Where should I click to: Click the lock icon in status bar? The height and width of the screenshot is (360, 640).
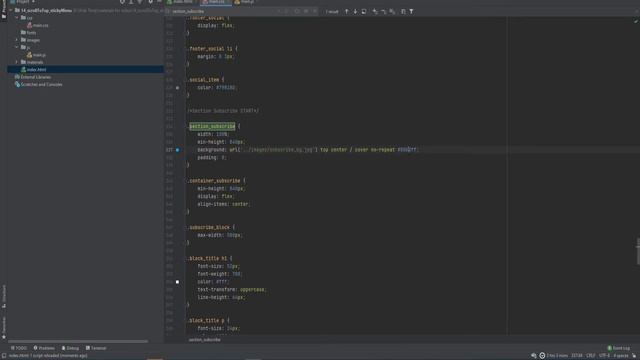pos(634,356)
